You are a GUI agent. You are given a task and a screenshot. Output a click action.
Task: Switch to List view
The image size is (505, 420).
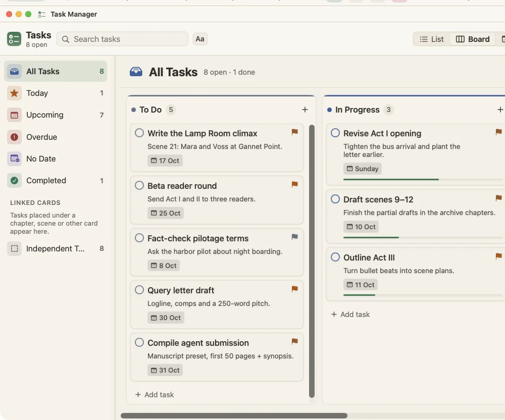pos(432,39)
